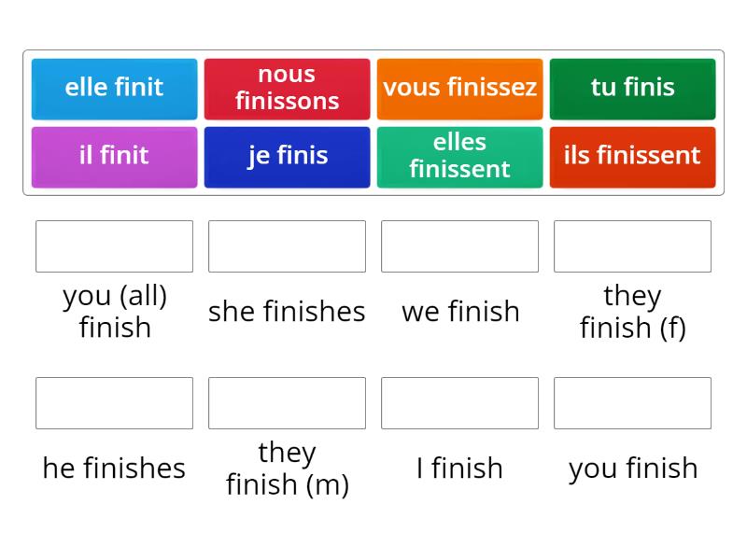Select the purple 'il finit' tile
This screenshot has width=747, height=560.
(x=114, y=157)
